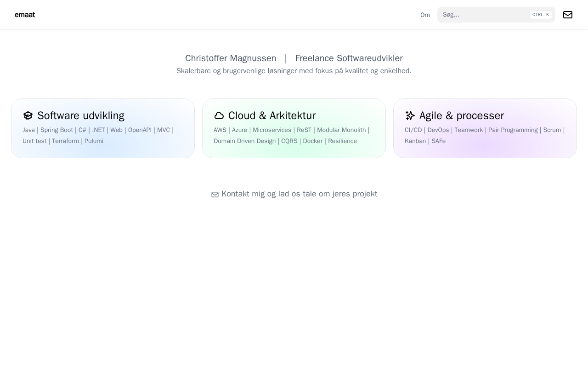Click the divider between name and job title
588x368 pixels.
click(286, 58)
